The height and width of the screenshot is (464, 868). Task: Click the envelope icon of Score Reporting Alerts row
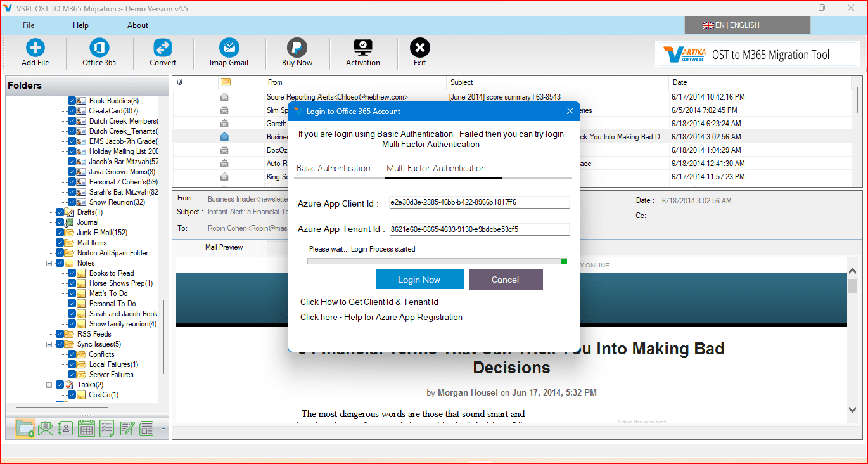(224, 97)
